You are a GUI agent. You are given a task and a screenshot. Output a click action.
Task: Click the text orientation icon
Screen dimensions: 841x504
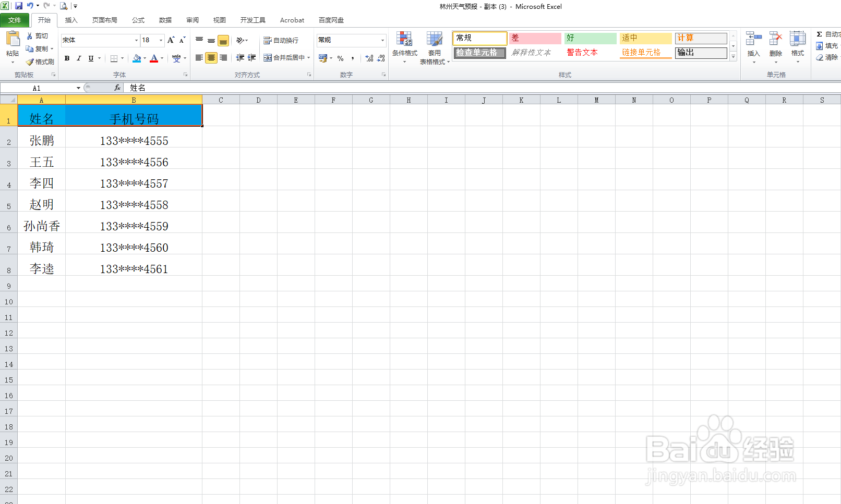click(240, 40)
